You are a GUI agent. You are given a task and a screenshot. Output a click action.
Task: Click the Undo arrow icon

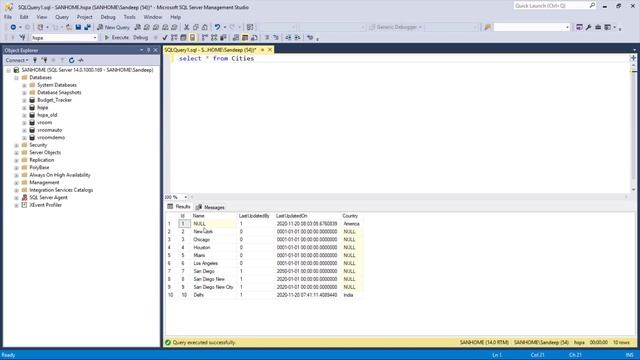[x=217, y=27]
